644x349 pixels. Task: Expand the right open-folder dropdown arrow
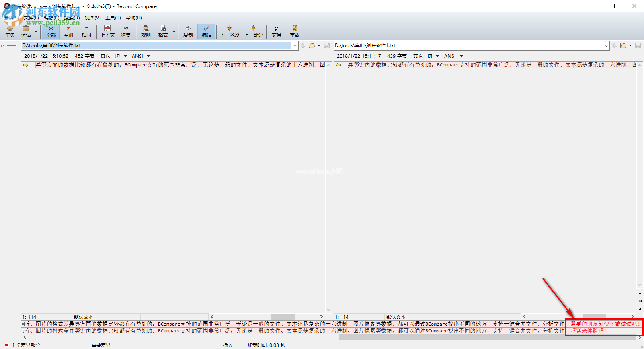(630, 45)
